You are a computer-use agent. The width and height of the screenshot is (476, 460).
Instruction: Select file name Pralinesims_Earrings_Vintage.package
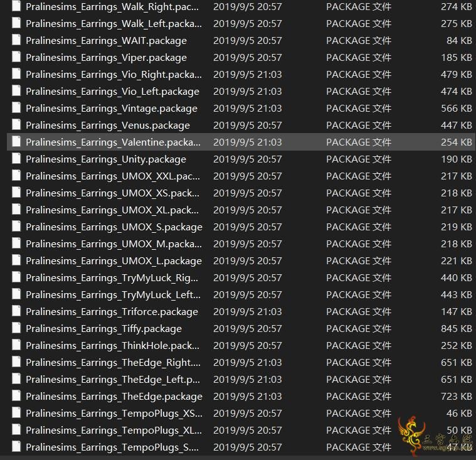coord(112,109)
